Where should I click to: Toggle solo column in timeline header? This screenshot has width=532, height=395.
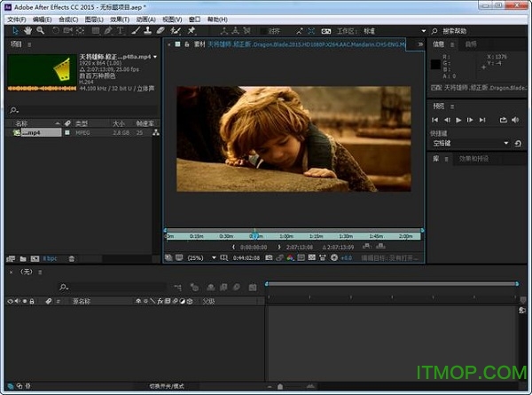point(25,301)
